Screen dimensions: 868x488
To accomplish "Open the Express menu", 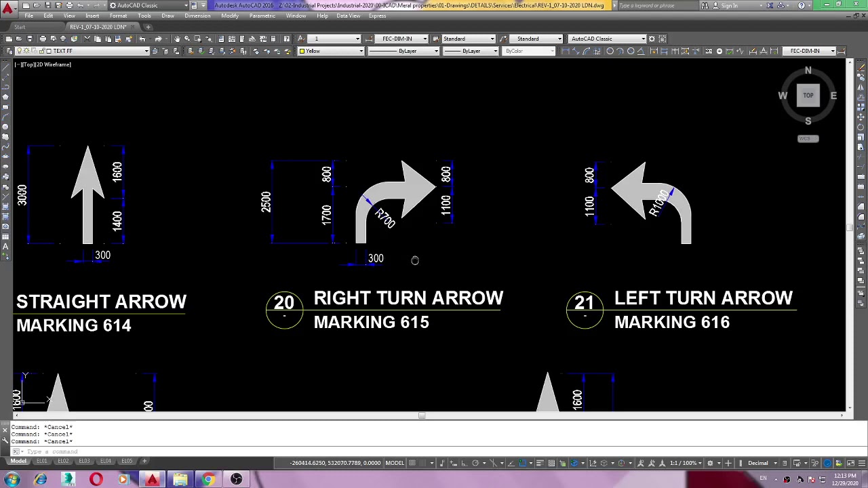I will (377, 16).
